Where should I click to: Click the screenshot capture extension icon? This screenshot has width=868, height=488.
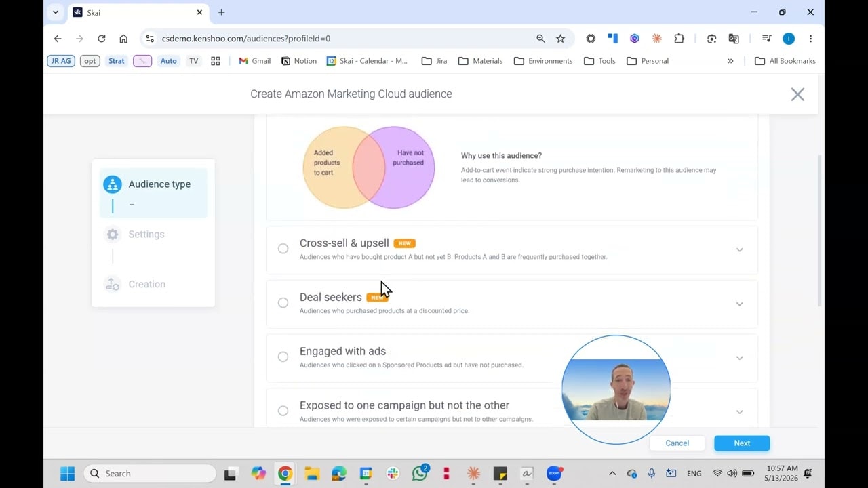[711, 39]
